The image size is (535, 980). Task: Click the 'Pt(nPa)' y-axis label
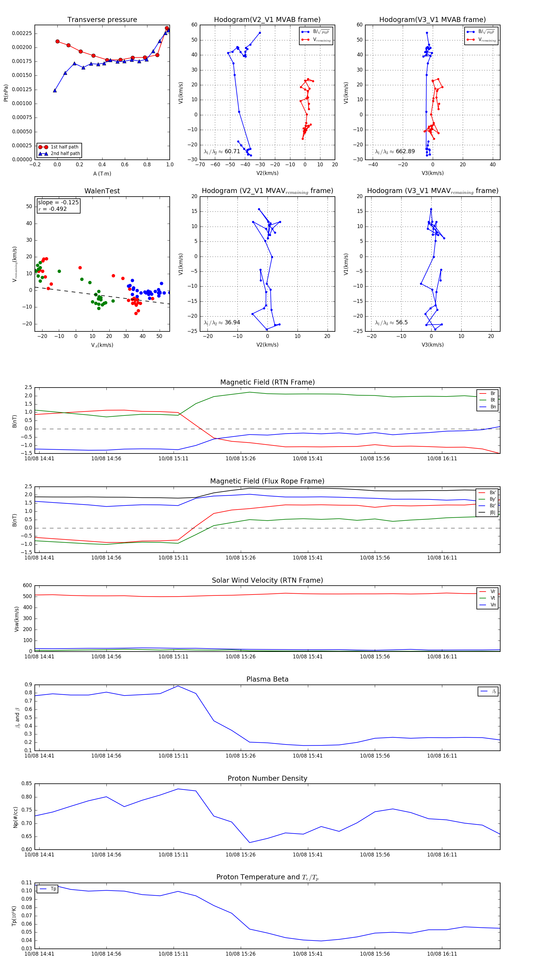click(6, 92)
